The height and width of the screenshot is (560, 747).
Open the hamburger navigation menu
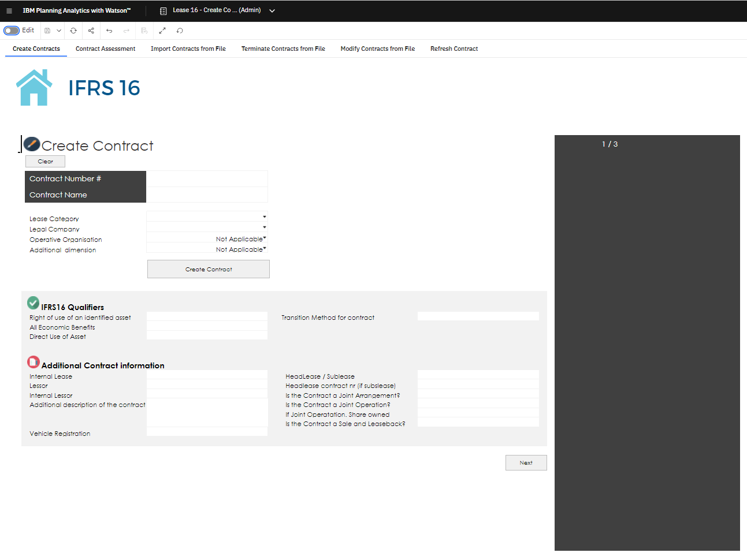tap(9, 10)
